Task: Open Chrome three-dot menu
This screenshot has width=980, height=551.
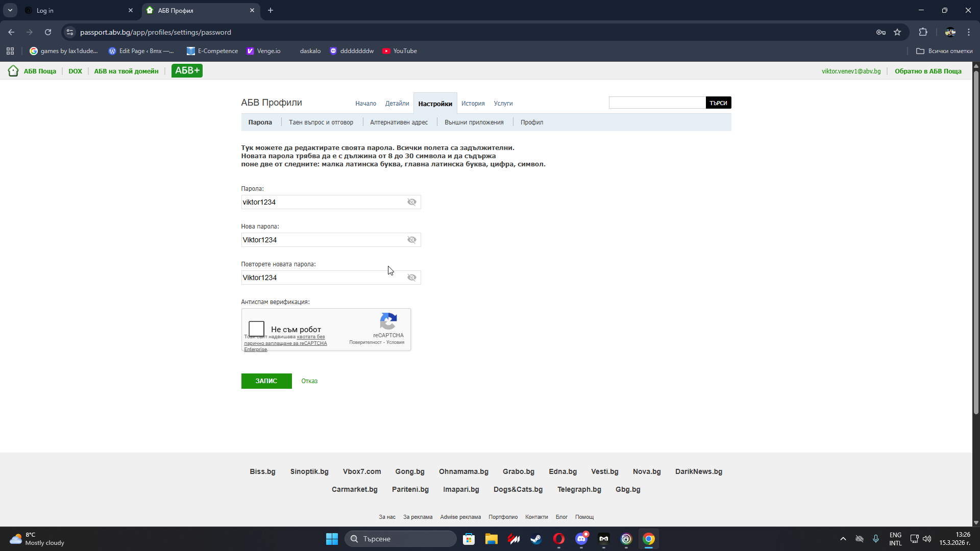Action: tap(969, 32)
